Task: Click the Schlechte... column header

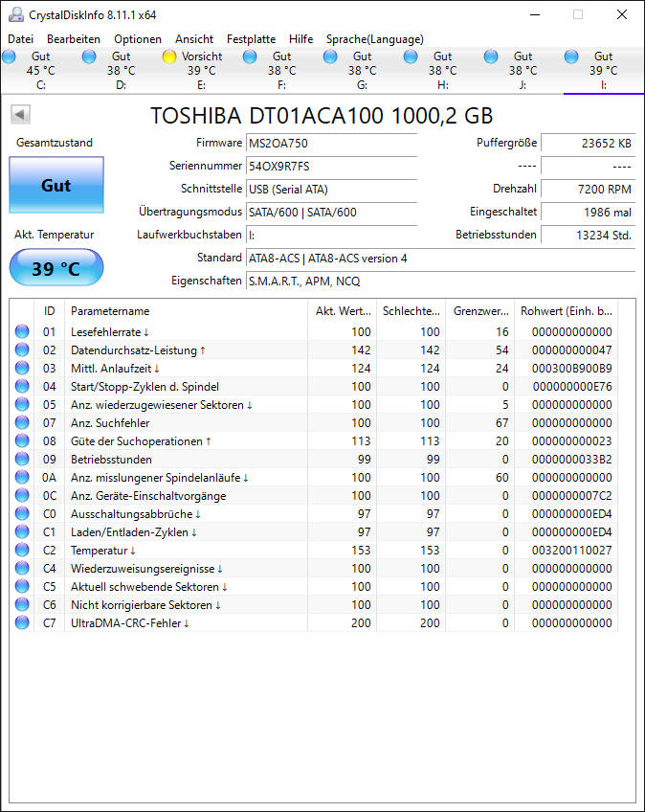Action: pos(411,310)
